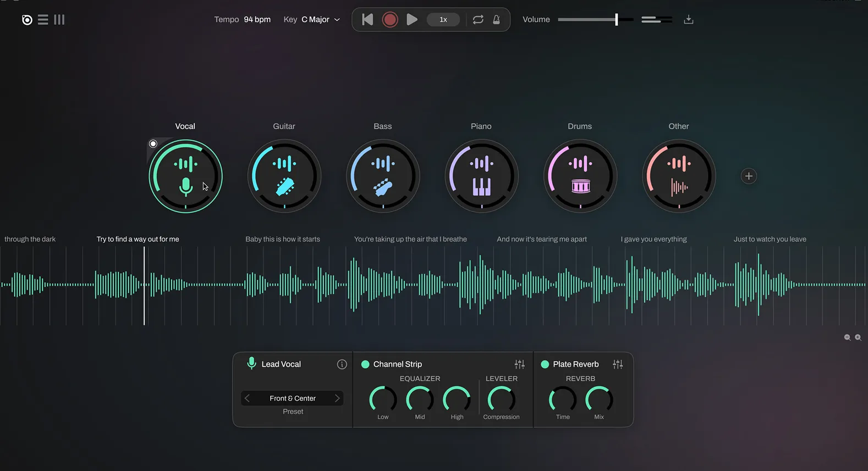This screenshot has height=471, width=868.
Task: Click the Piano stem label
Action: [481, 126]
